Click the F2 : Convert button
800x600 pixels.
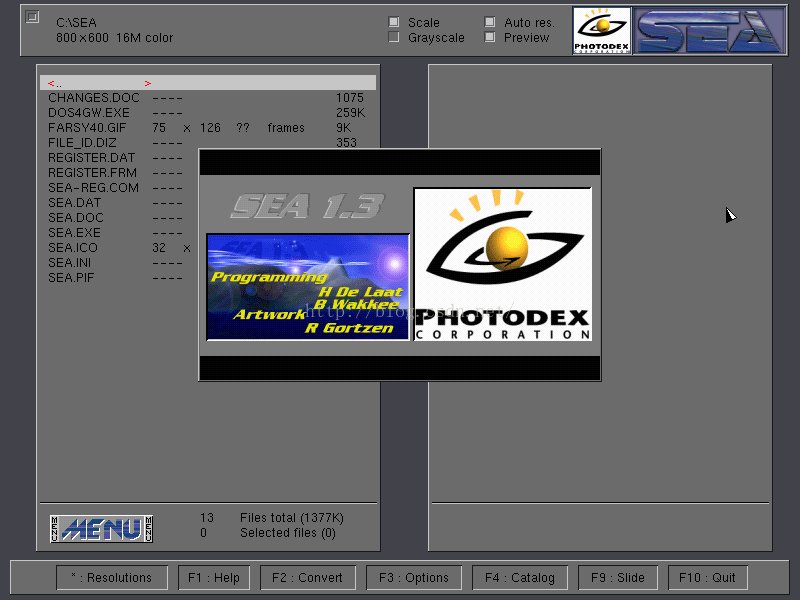pyautogui.click(x=308, y=578)
